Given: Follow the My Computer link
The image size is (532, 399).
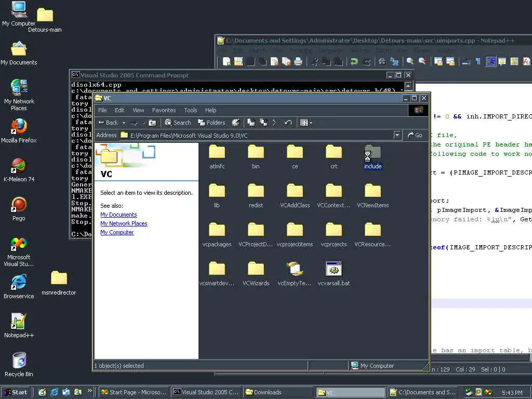Looking at the screenshot, I should tap(117, 232).
